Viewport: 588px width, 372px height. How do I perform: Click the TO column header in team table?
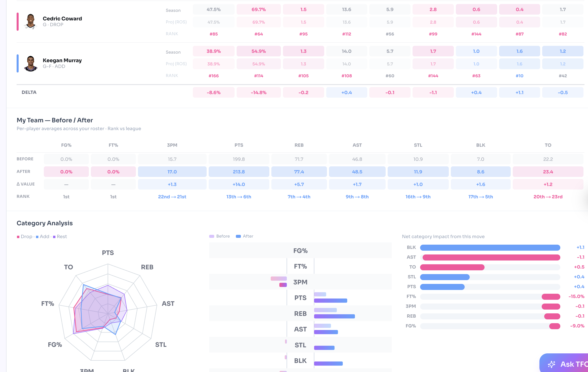(548, 145)
